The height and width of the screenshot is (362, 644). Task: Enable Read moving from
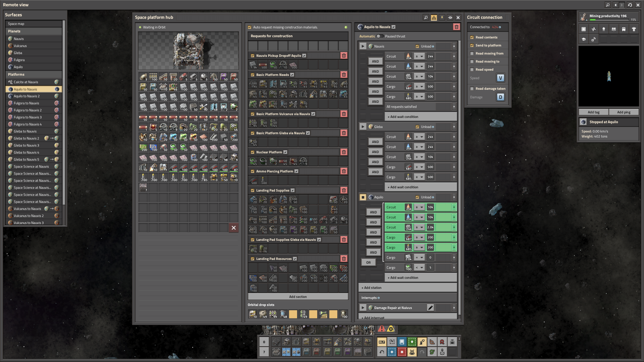[x=472, y=53]
